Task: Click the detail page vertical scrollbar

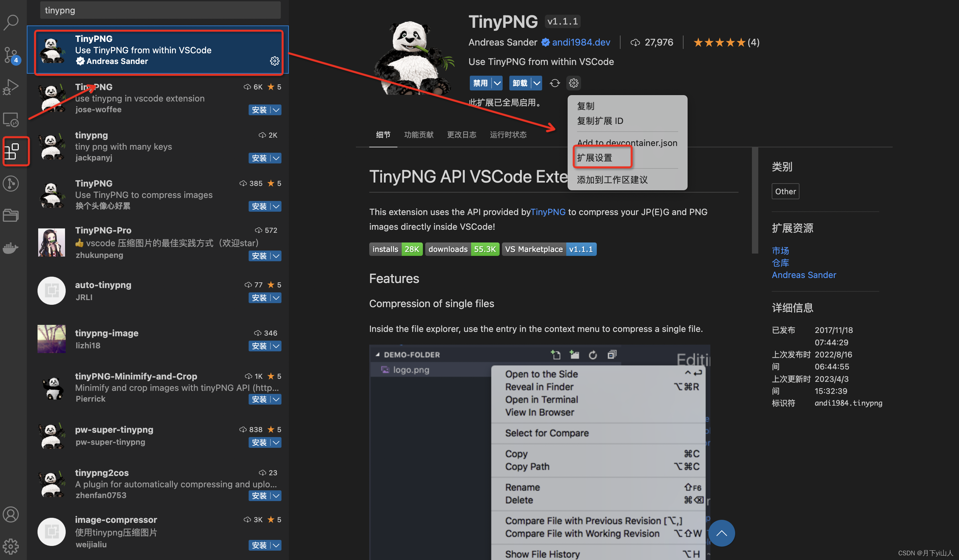Action: point(755,201)
